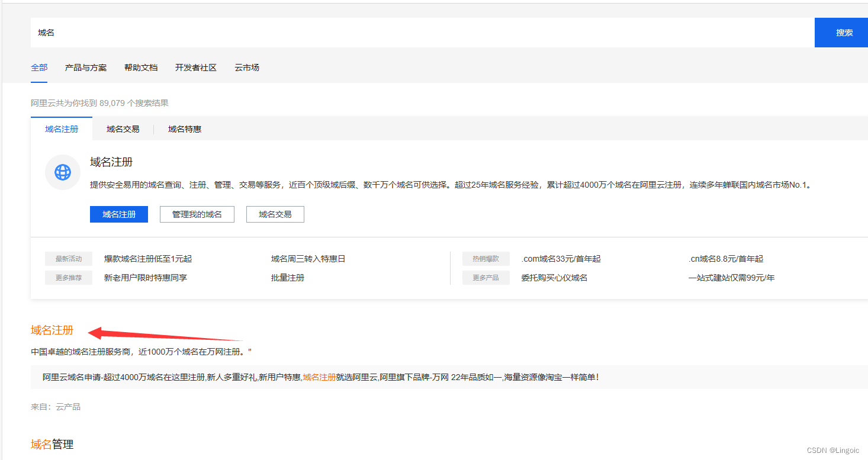Image resolution: width=868 pixels, height=460 pixels.
Task: Open .com域名33元/首年起 link
Action: pyautogui.click(x=561, y=259)
